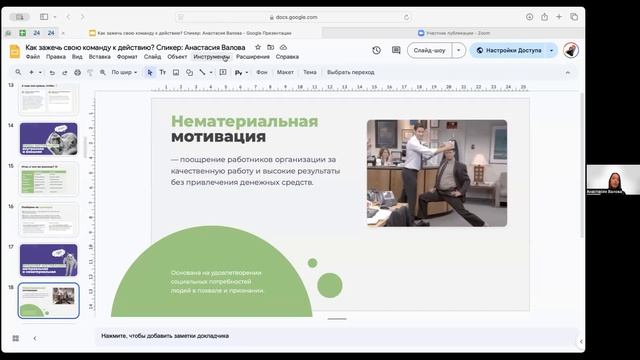
Task: Collapse the toolbar with the up chevron
Action: tap(568, 72)
